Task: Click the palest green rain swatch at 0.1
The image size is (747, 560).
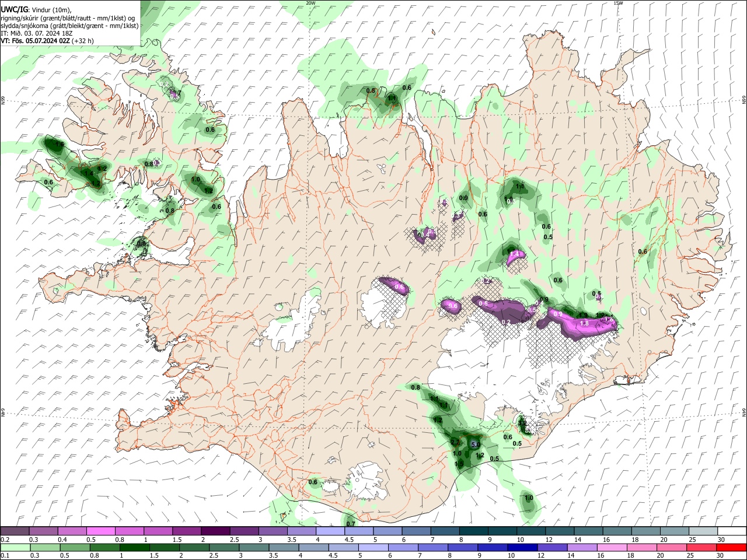Action: [15, 548]
